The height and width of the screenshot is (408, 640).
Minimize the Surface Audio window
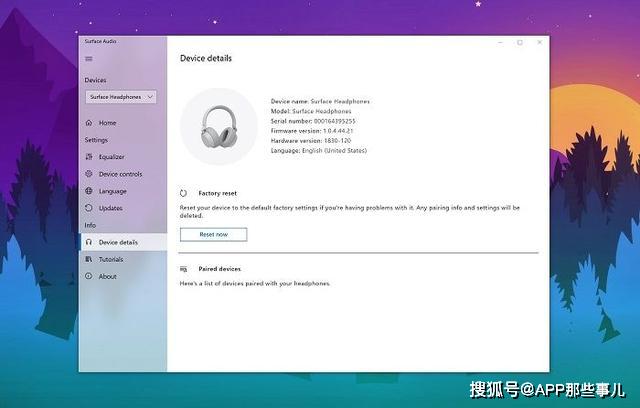click(500, 42)
